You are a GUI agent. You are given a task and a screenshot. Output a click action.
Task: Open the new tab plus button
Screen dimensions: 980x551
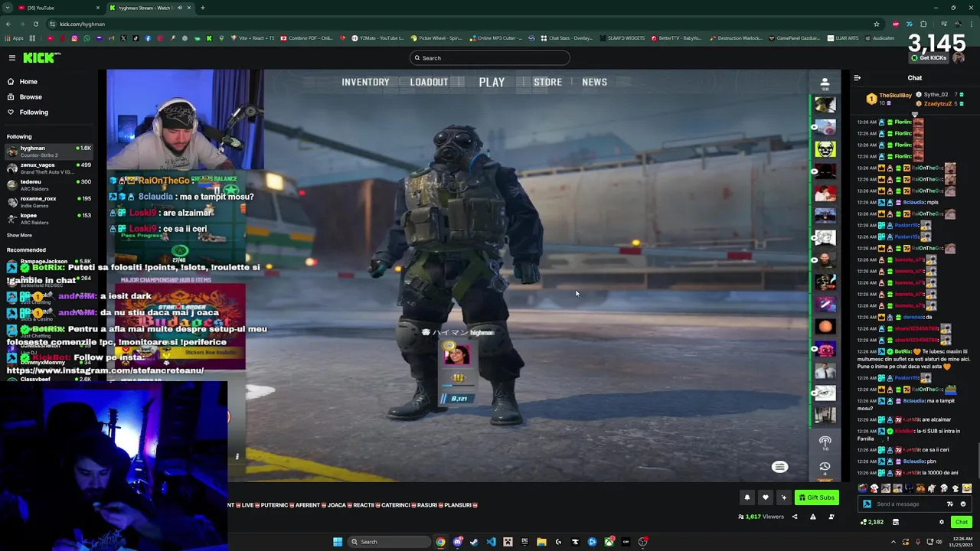pyautogui.click(x=202, y=8)
